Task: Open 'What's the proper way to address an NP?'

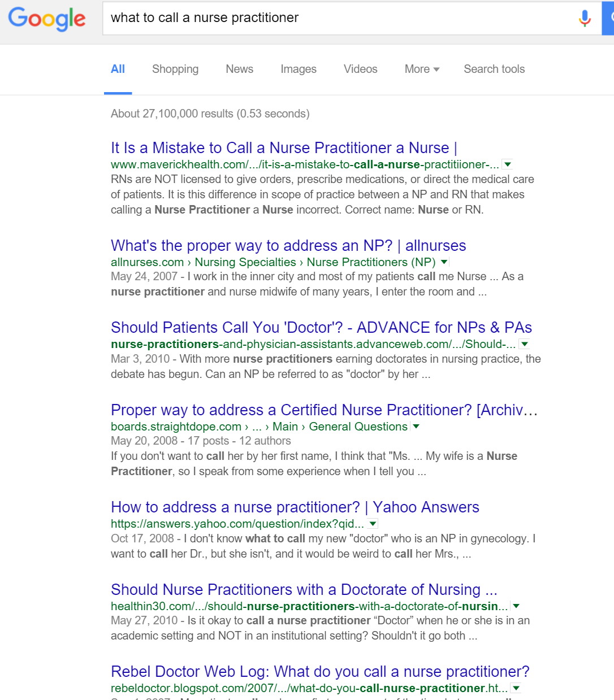Action: (288, 246)
